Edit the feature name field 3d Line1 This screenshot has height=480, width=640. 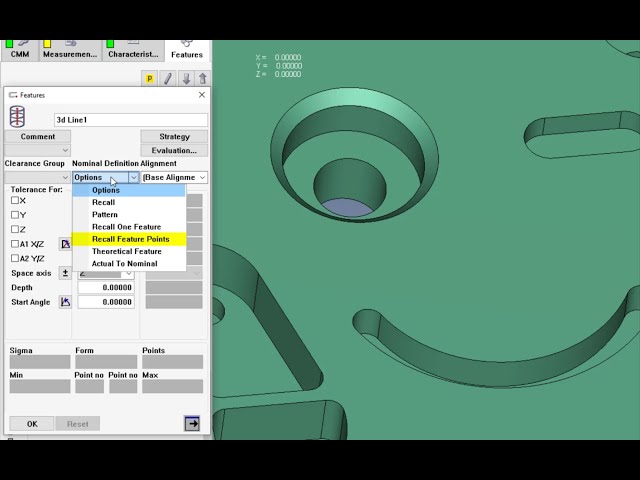point(131,120)
